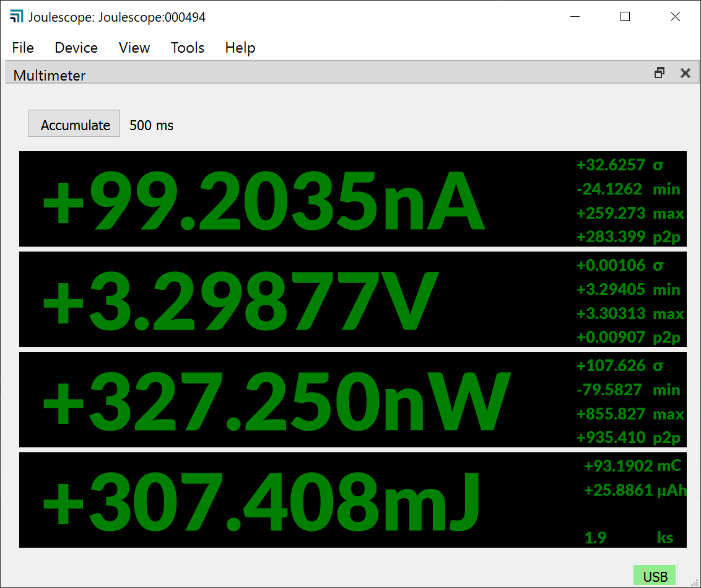Grab the window resize grip corner
This screenshot has height=588, width=701.
pyautogui.click(x=694, y=581)
